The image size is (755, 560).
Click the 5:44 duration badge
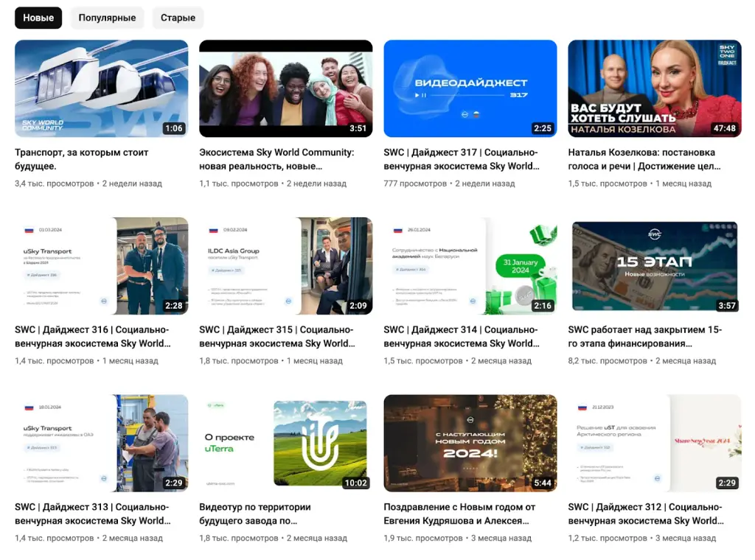click(x=542, y=483)
